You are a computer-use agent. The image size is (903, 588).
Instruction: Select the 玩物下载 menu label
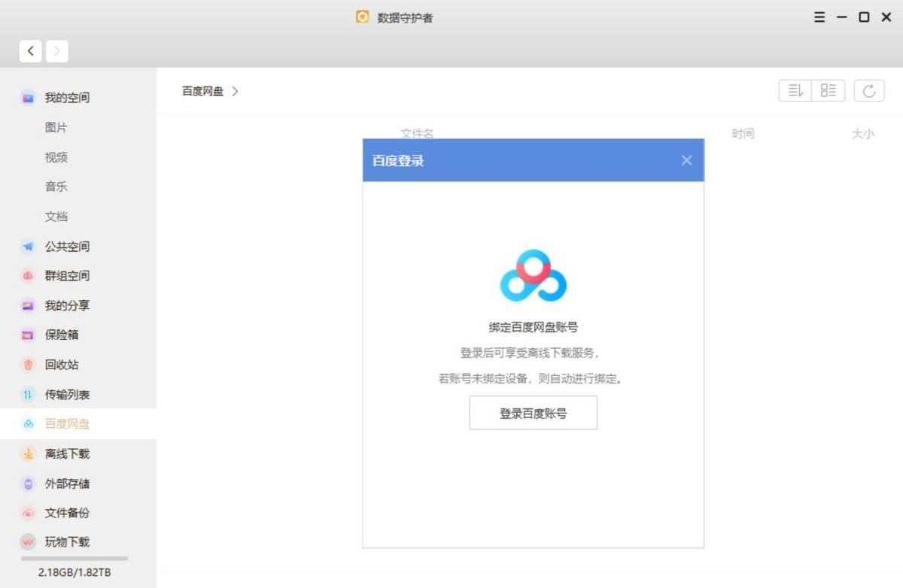click(67, 542)
